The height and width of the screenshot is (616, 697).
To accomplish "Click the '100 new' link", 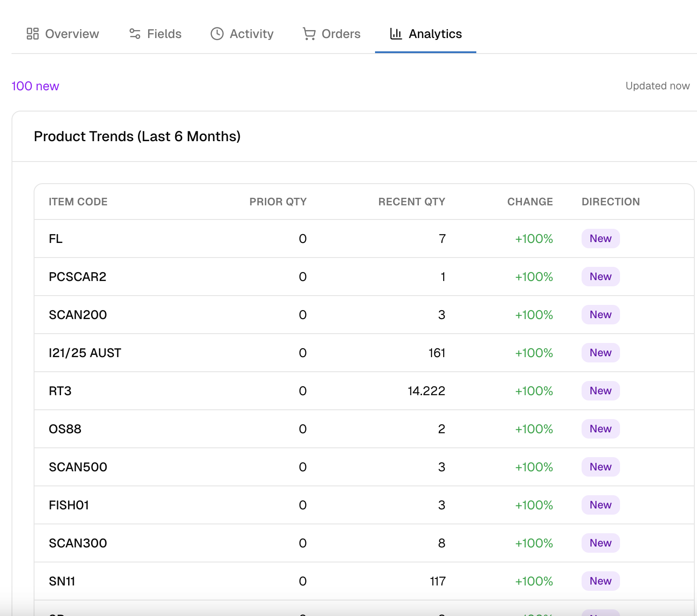I will click(35, 86).
